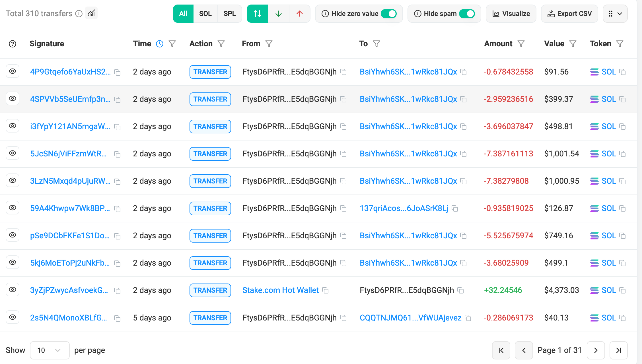Screen dimensions: 642x364
Task: Switch to the SPL tab
Action: pyautogui.click(x=230, y=14)
